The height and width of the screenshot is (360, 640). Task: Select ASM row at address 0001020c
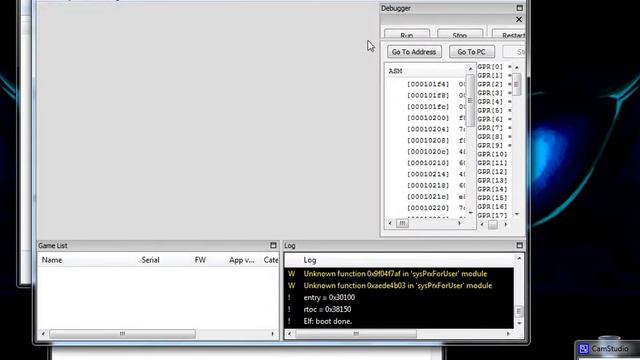point(426,151)
